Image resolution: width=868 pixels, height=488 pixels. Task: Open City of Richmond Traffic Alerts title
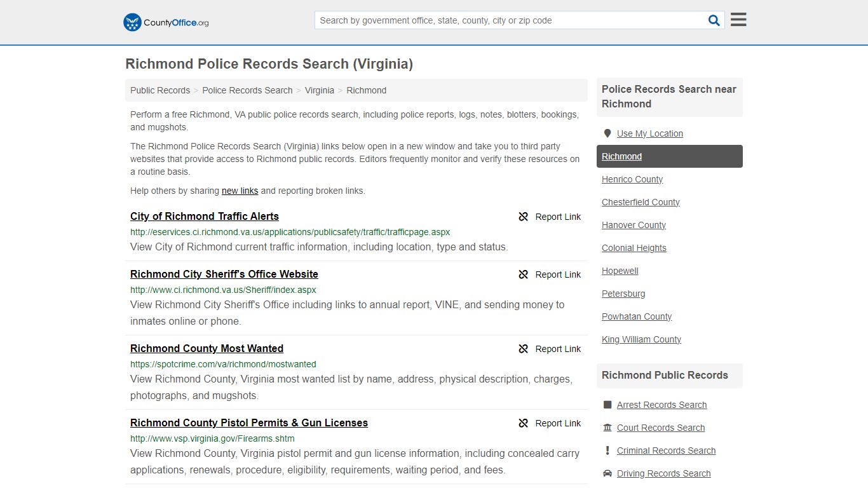(205, 216)
